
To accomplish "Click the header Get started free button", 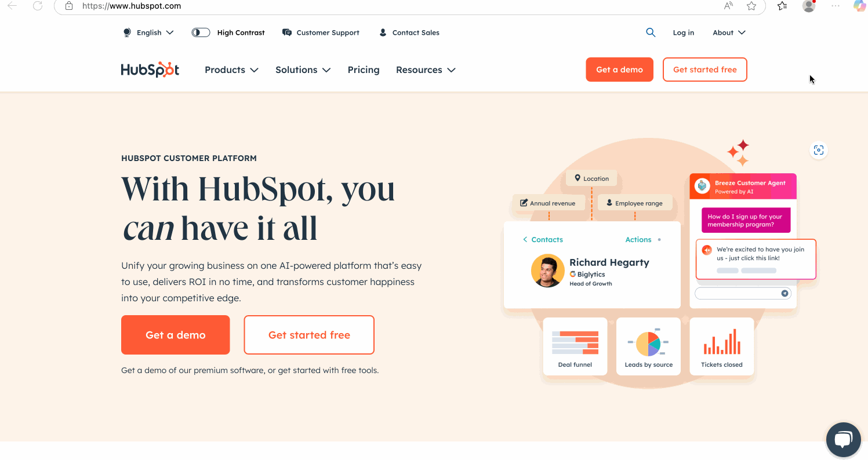I will pos(704,70).
